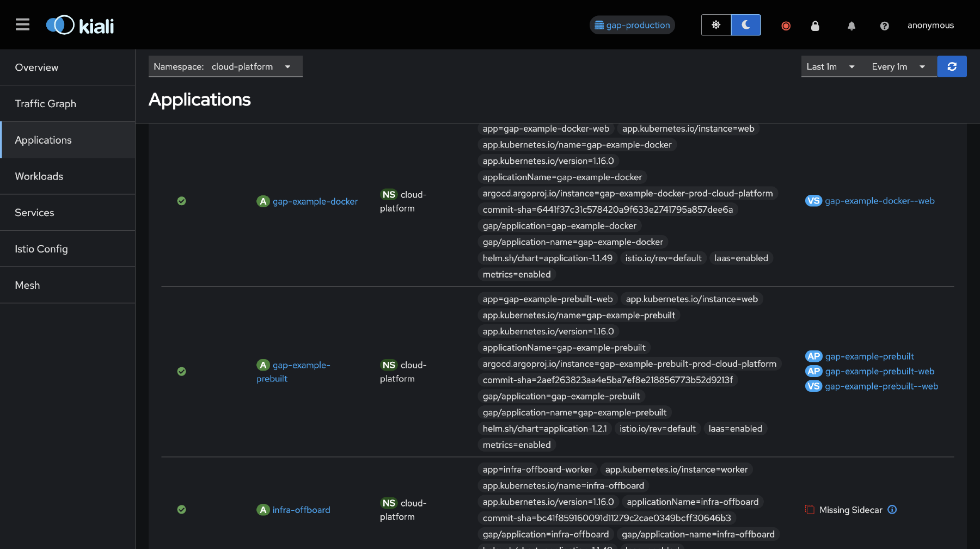Select Applications in the sidebar

(68, 140)
